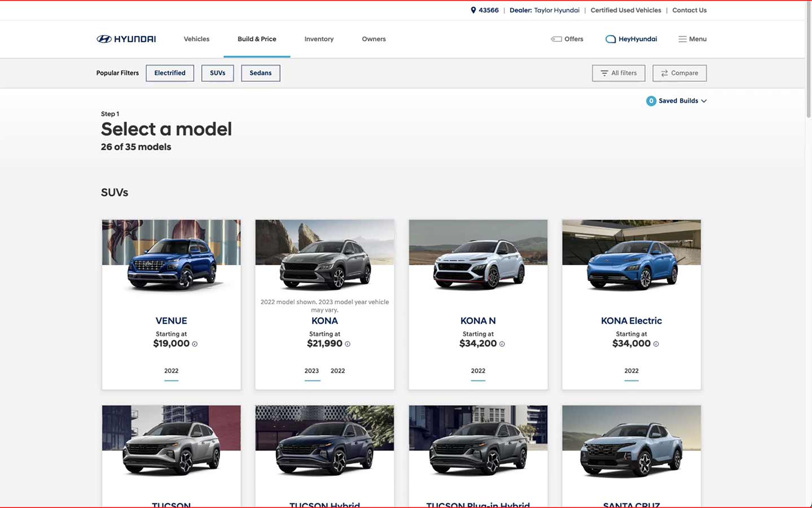This screenshot has height=508, width=812.
Task: Toggle the SUVs popular filter
Action: pos(217,73)
